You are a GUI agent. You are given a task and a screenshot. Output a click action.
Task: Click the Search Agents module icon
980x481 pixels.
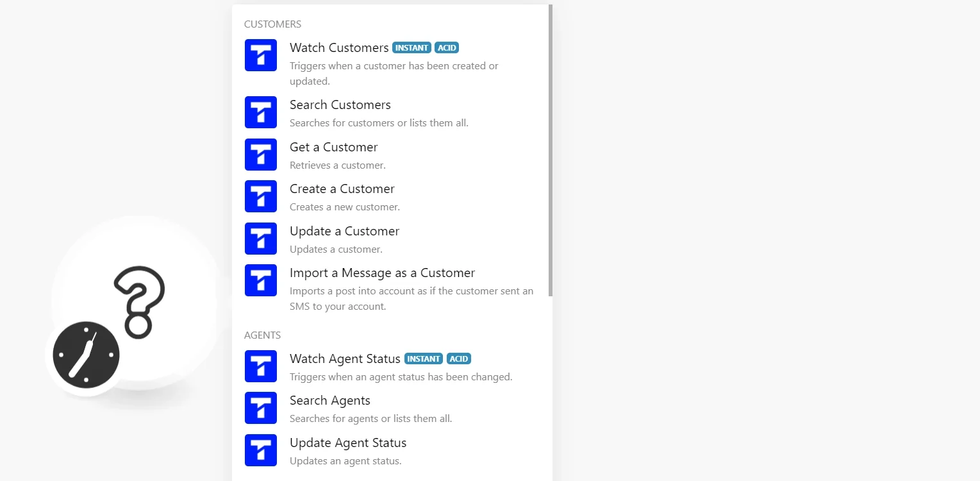[261, 408]
